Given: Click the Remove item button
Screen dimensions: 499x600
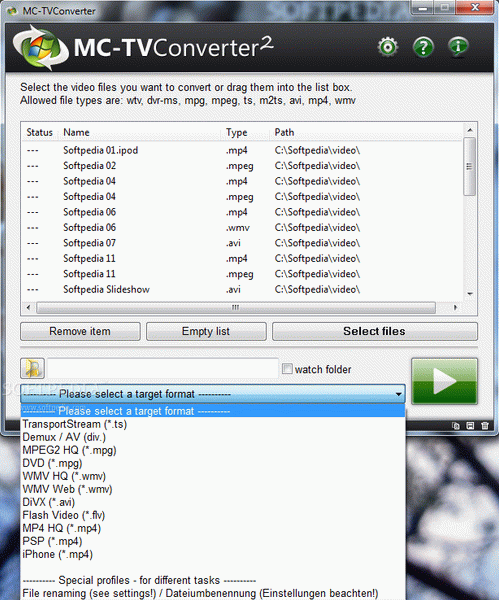Looking at the screenshot, I should pos(80,331).
